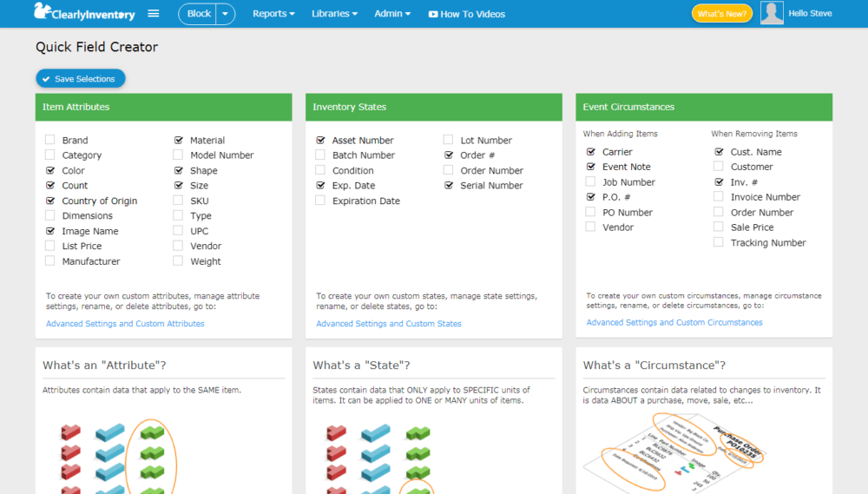Check the PO Number checkbox
Screen dimensions: 868x494
pos(590,212)
